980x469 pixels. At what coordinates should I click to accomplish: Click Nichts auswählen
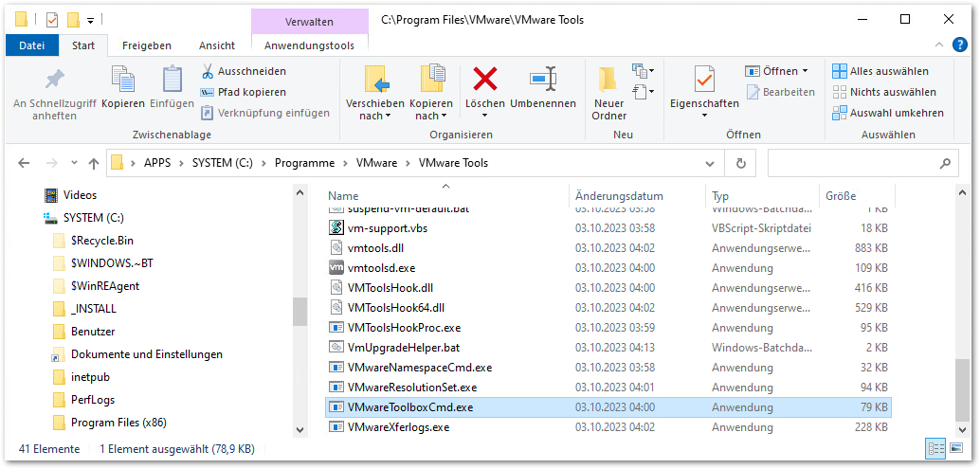(x=884, y=92)
